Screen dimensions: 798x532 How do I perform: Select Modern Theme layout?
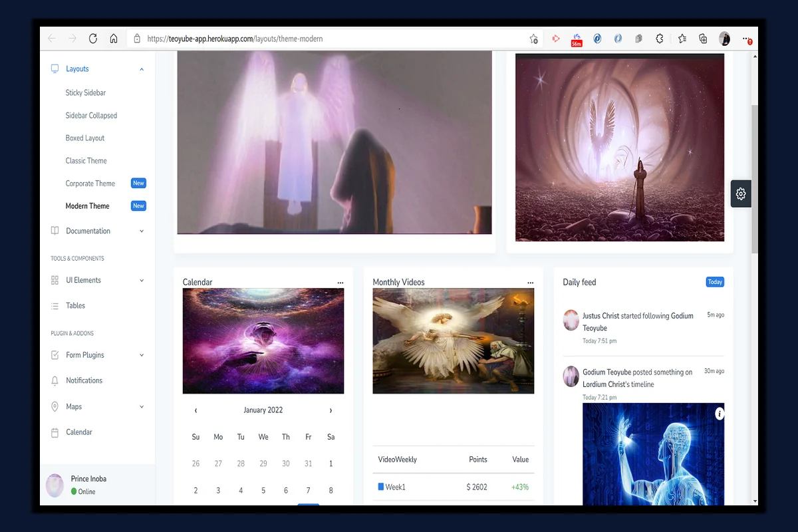87,205
